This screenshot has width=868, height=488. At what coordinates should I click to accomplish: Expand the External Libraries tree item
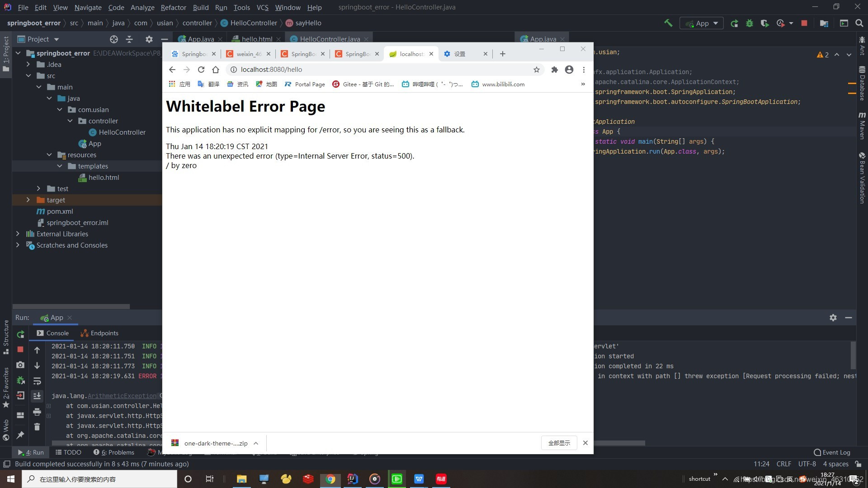(x=18, y=233)
